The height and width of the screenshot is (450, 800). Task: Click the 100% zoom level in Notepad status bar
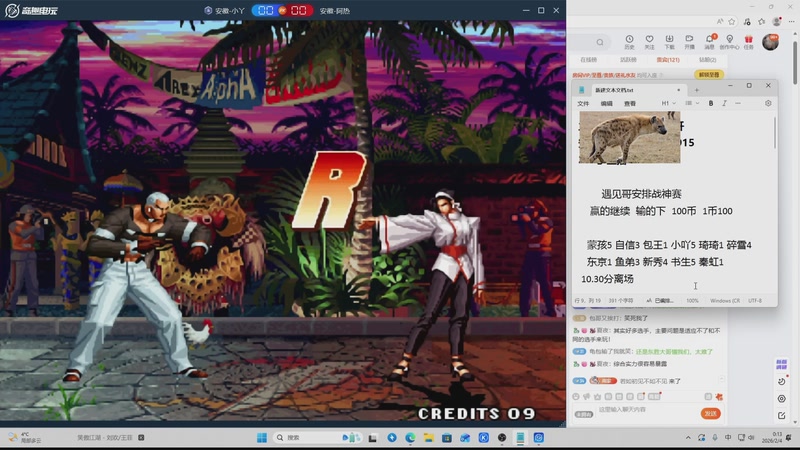tap(692, 301)
